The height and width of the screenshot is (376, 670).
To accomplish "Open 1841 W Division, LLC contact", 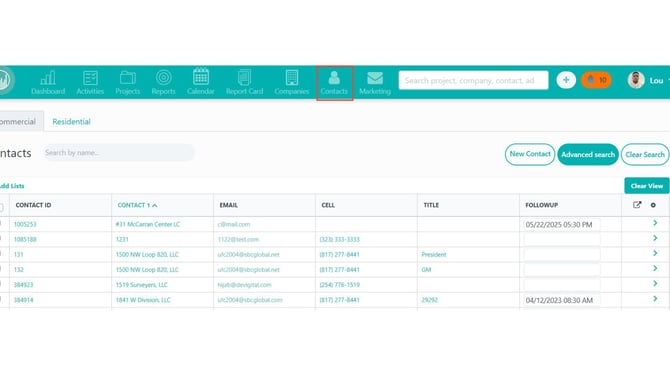I will (x=143, y=300).
